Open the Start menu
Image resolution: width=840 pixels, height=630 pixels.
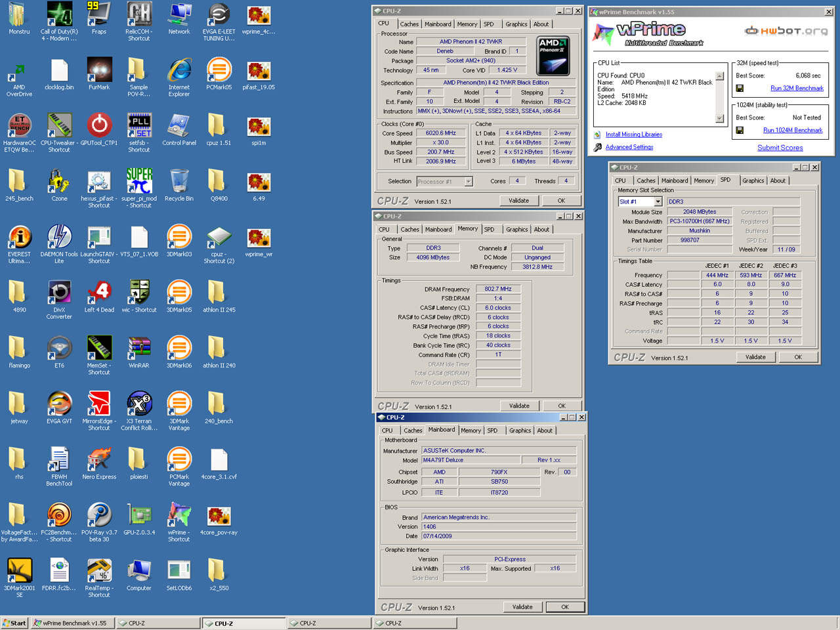pos(14,623)
